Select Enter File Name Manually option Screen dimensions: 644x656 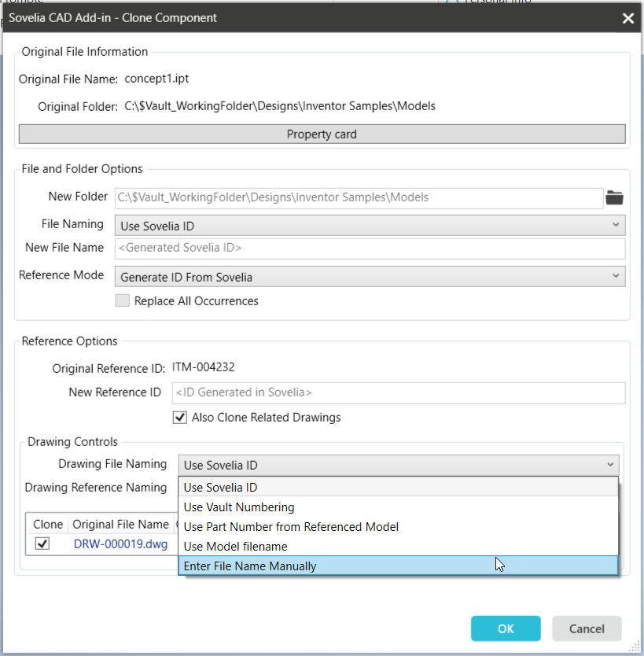click(398, 566)
